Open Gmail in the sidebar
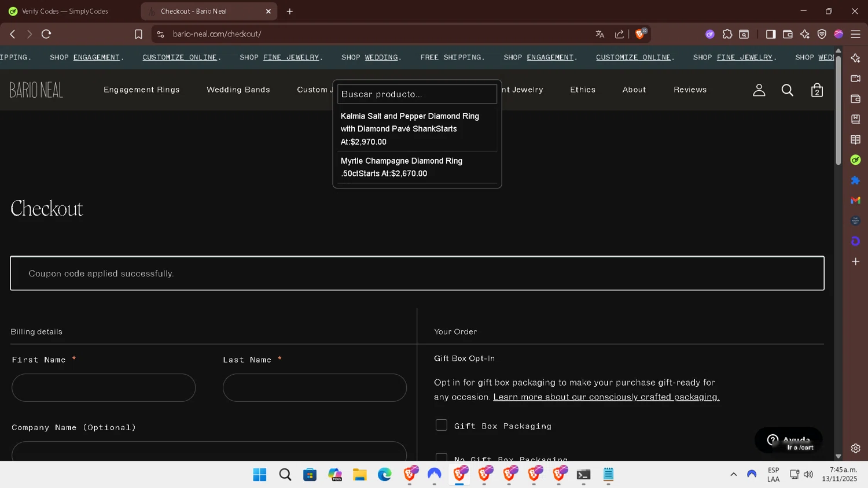The width and height of the screenshot is (868, 488). click(855, 201)
